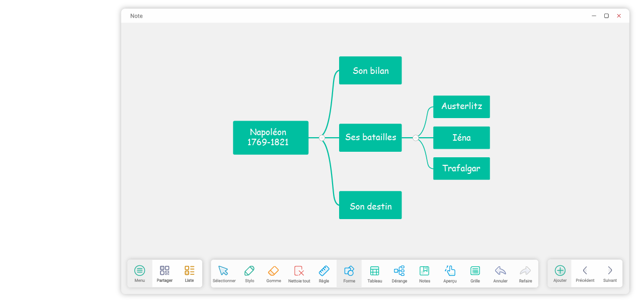Viewport: 644px width, 303px height.
Task: Collapse the Ses batailles sub-branches
Action: click(416, 138)
